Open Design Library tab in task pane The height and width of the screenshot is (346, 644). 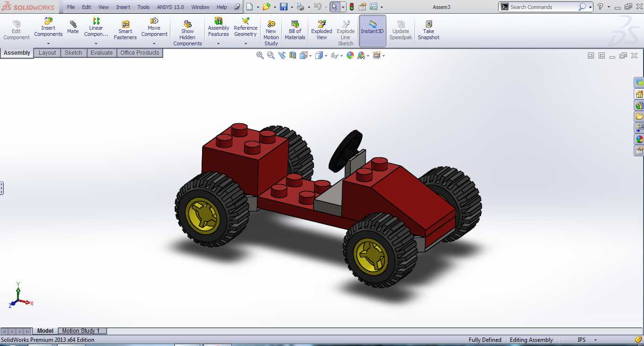click(x=639, y=105)
